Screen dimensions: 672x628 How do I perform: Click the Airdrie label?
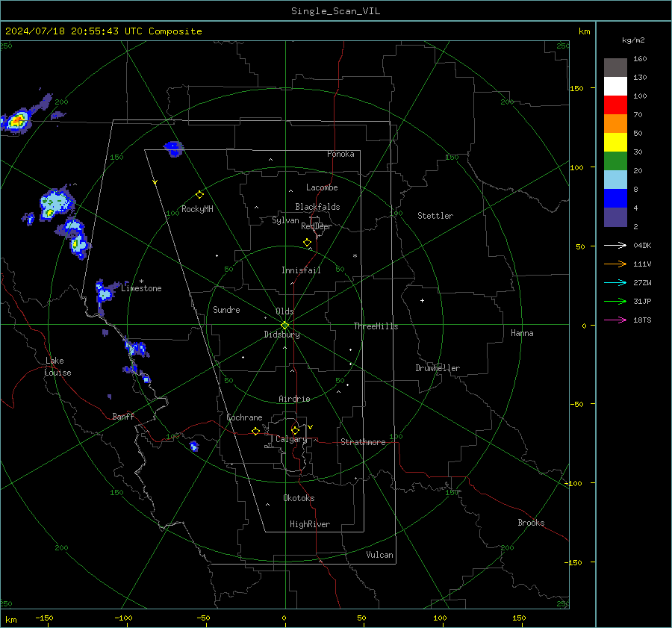294,399
